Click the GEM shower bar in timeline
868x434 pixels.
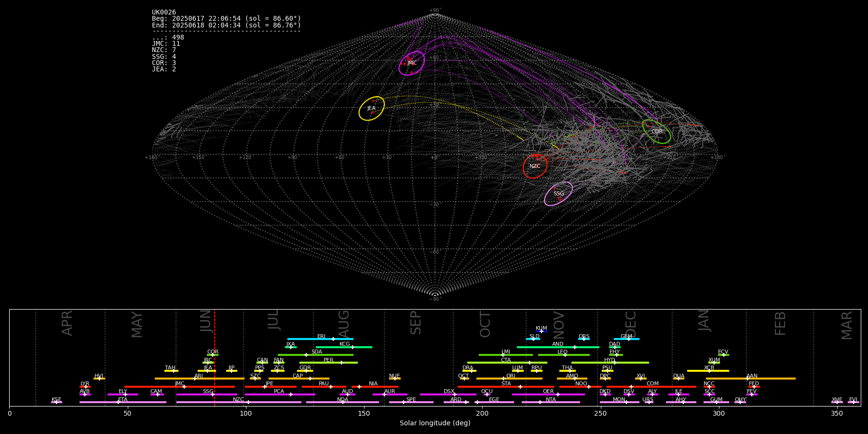(x=626, y=339)
